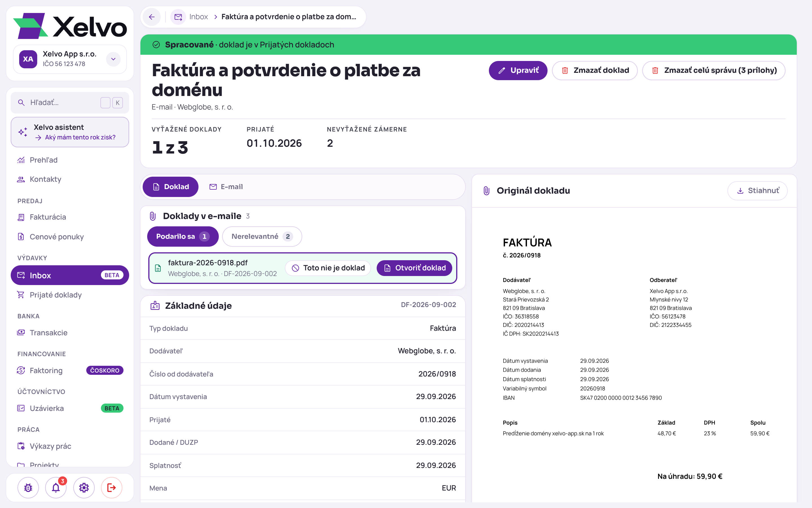Click Zmazať celú správu (3 prílohy)
The width and height of the screenshot is (812, 508).
pyautogui.click(x=714, y=71)
